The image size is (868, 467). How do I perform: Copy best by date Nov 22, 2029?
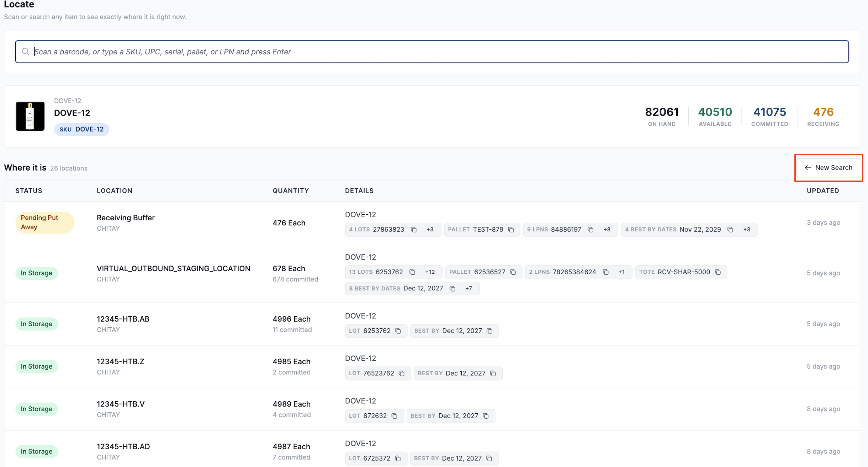point(730,230)
